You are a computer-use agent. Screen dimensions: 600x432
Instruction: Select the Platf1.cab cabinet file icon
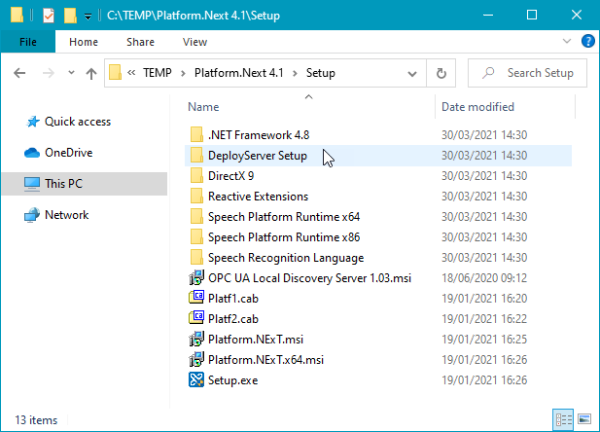click(196, 298)
